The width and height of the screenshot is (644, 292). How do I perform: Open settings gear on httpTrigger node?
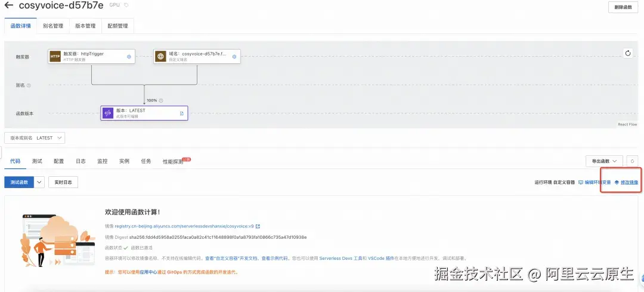[x=129, y=57]
